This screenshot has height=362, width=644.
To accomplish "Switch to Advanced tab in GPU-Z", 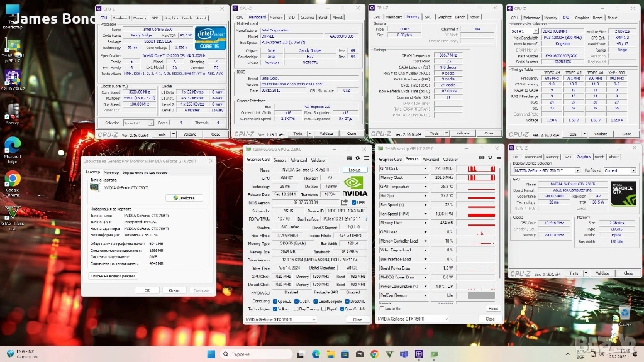I will [x=298, y=160].
